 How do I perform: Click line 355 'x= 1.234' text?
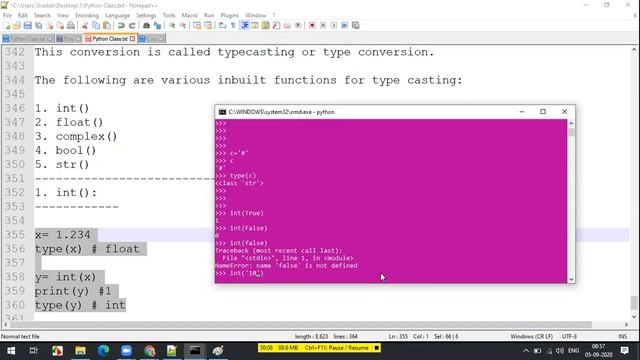click(62, 235)
